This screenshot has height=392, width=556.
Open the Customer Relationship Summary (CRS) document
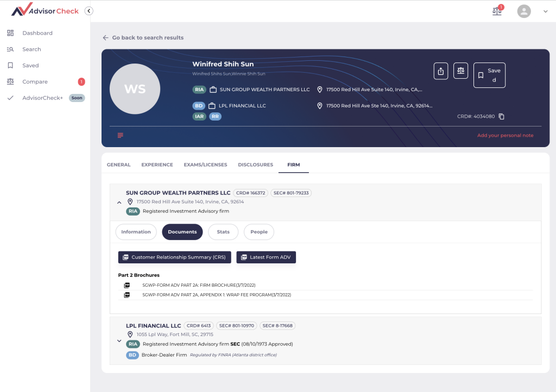(174, 257)
